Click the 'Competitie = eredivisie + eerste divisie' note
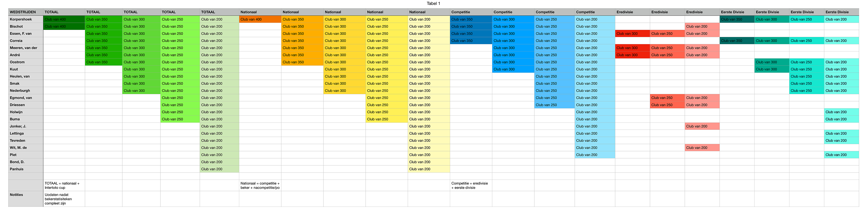Screen dimensions: 868x214 point(470,185)
